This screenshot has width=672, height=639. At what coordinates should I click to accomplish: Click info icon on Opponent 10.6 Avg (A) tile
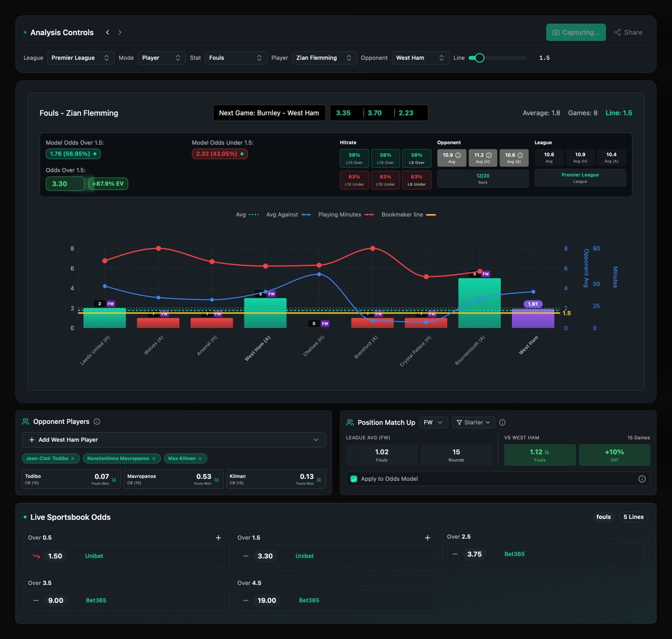pos(520,155)
